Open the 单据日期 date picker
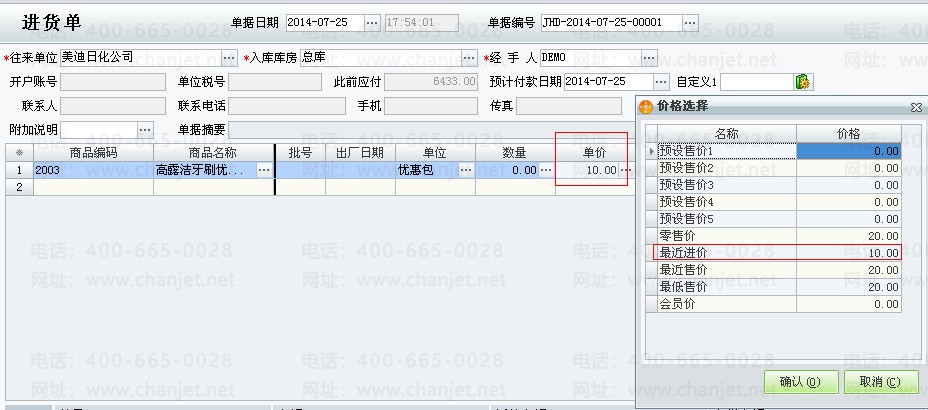Screen dimensions: 928x410 [372, 22]
